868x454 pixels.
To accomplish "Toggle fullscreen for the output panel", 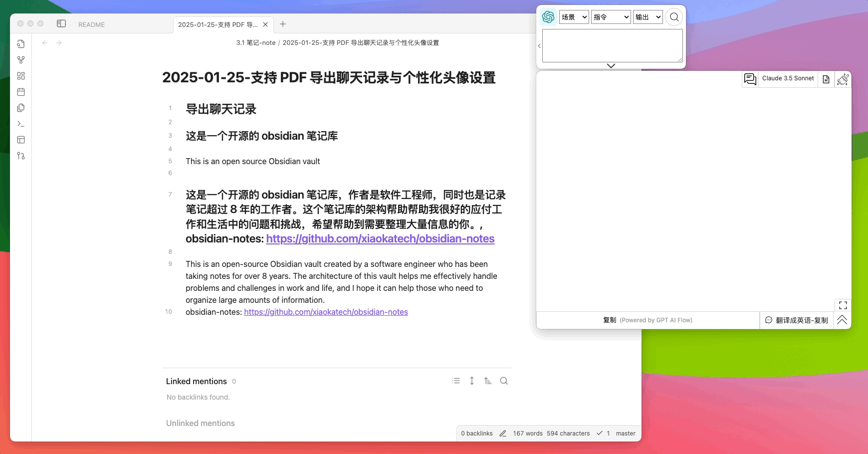I will pos(843,305).
